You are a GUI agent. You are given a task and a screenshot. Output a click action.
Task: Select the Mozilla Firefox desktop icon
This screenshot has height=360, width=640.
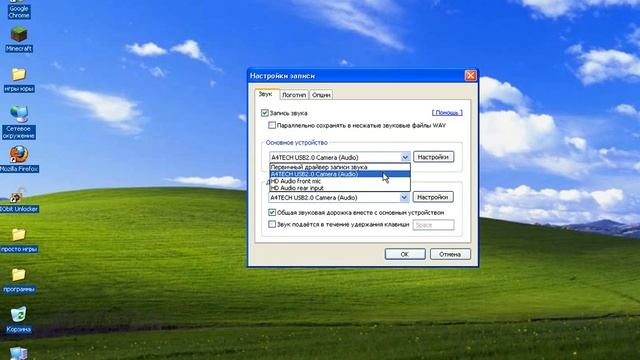click(x=19, y=159)
